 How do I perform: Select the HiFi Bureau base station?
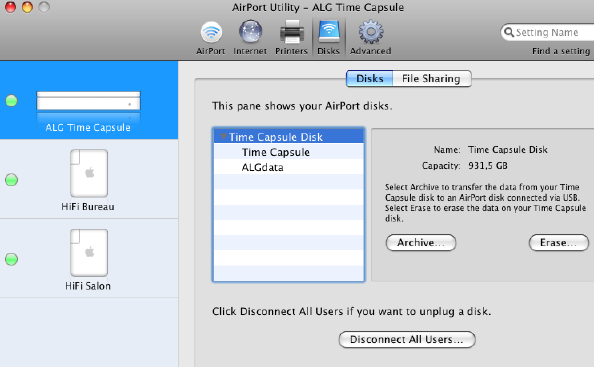89,179
